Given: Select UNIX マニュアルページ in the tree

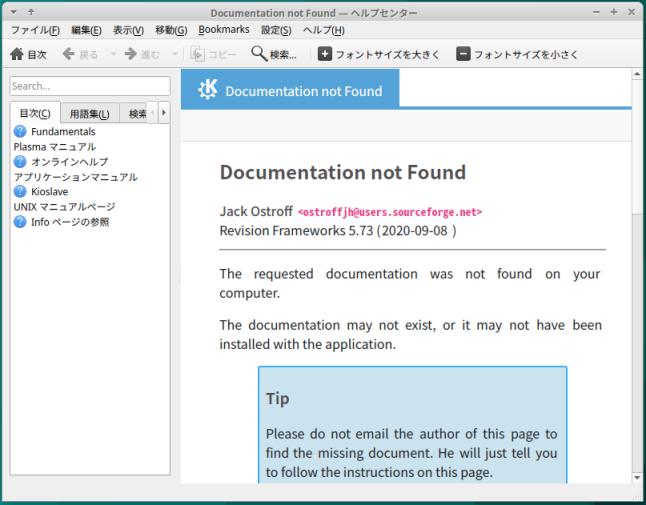Looking at the screenshot, I should [64, 207].
